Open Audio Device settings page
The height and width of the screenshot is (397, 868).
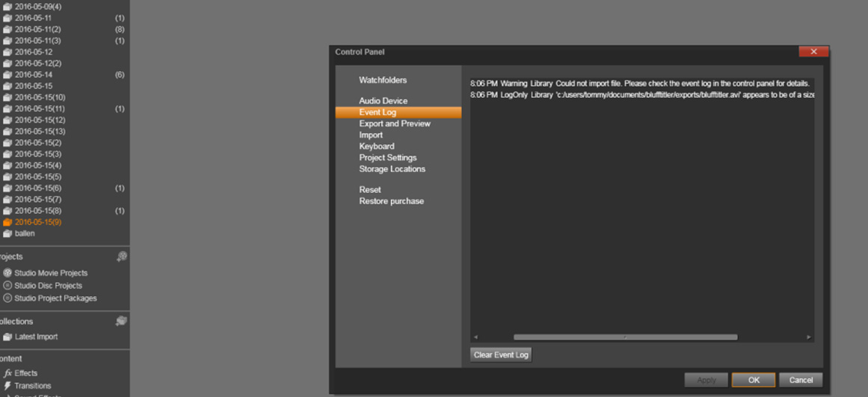(383, 101)
